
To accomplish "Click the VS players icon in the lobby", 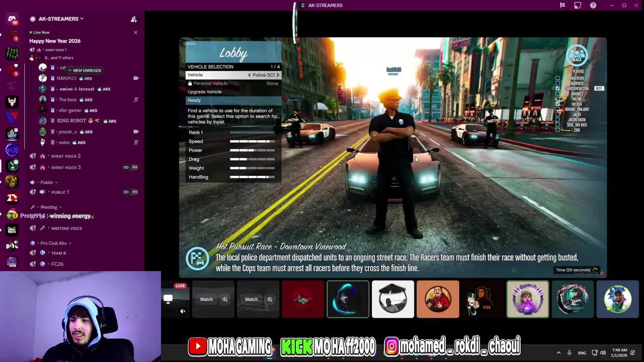I will pyautogui.click(x=577, y=55).
